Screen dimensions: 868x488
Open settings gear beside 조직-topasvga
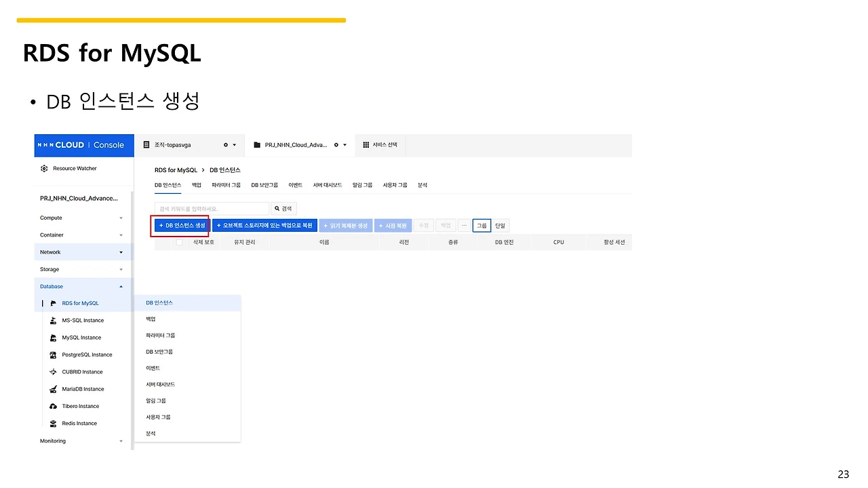[x=226, y=145]
